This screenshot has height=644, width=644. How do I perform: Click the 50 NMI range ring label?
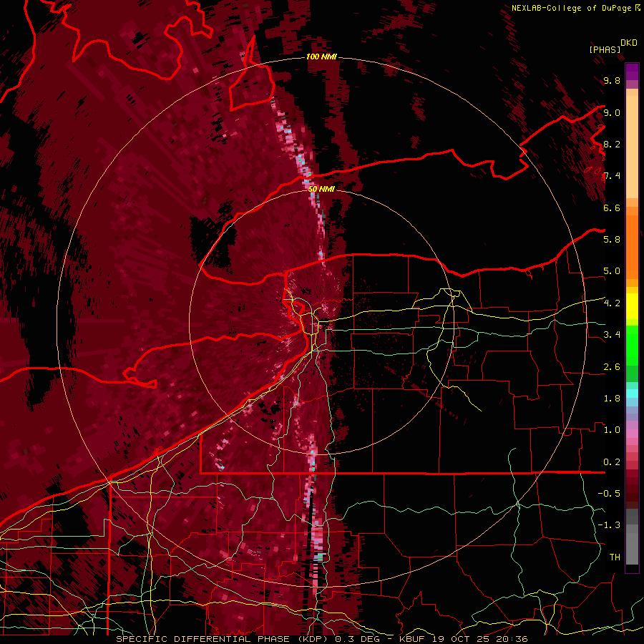pos(321,189)
